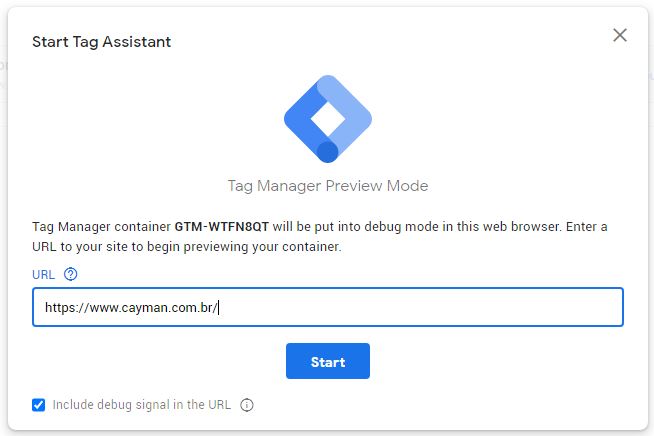Close the Start Tag Assistant dialog
The width and height of the screenshot is (654, 436).
(x=620, y=35)
